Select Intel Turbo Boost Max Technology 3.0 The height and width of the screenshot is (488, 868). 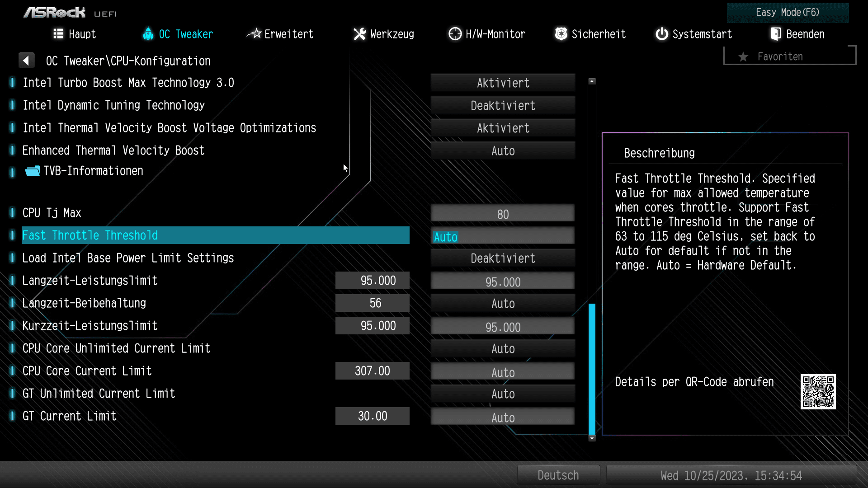pos(128,83)
